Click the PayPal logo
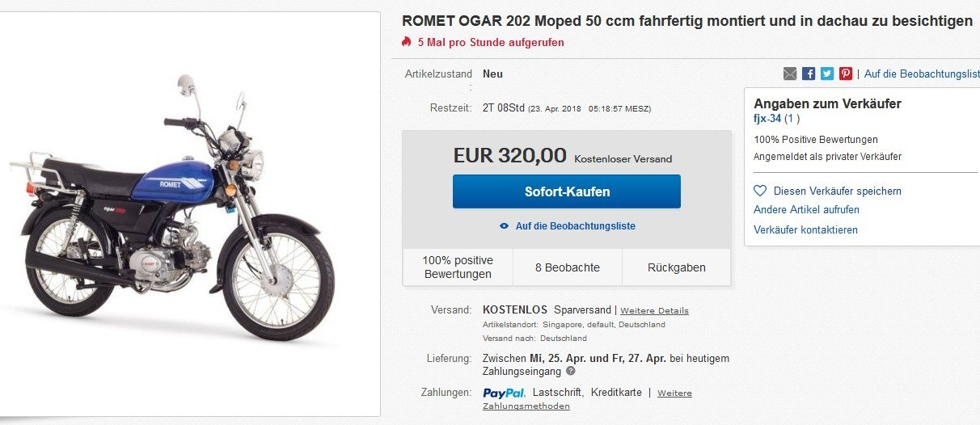The width and height of the screenshot is (980, 425). [x=505, y=393]
